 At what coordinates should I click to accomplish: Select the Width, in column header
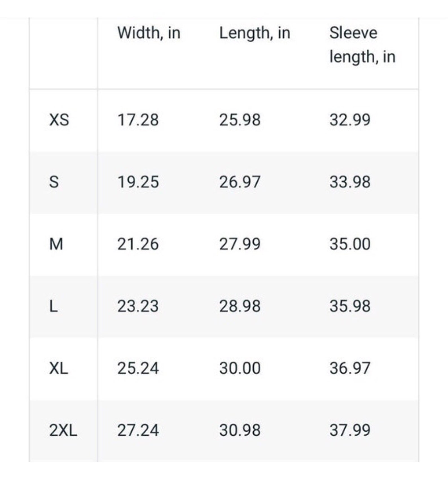[x=149, y=33]
